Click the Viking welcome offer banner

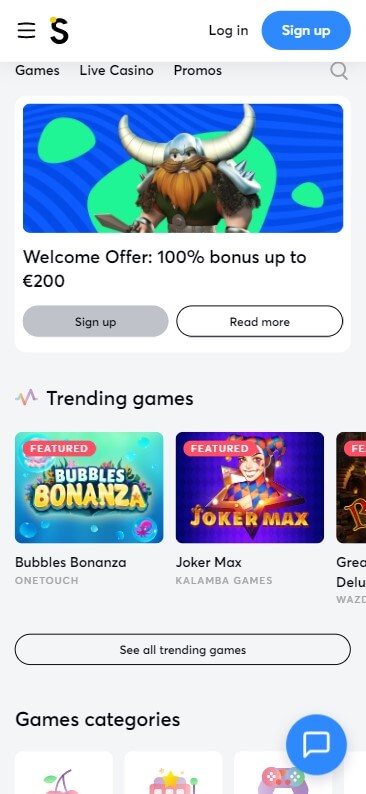coord(183,168)
